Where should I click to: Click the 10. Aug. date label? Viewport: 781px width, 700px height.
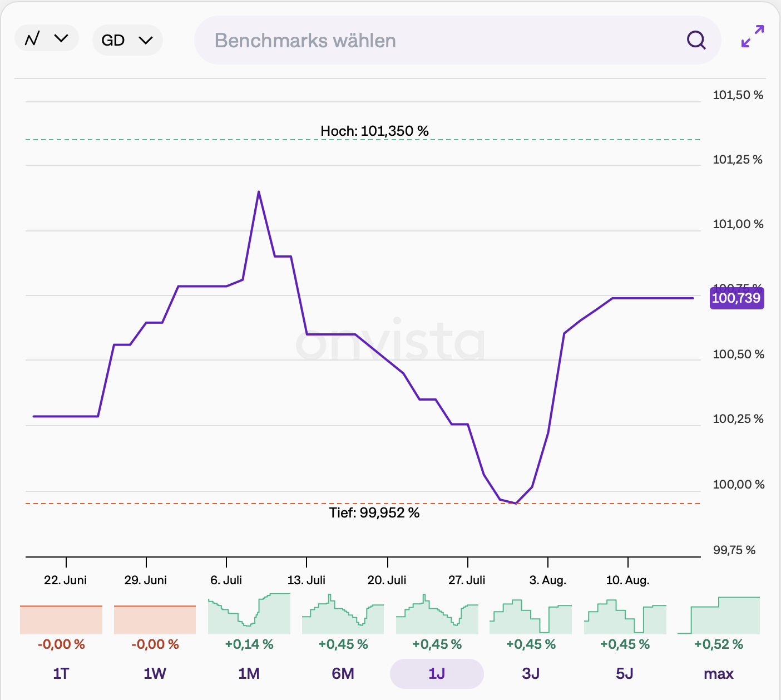coord(628,580)
